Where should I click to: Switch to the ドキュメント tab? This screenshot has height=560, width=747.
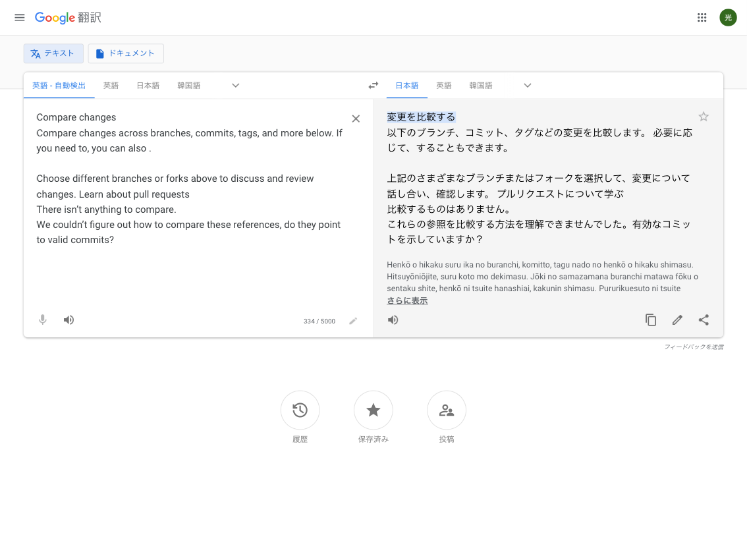click(x=126, y=53)
